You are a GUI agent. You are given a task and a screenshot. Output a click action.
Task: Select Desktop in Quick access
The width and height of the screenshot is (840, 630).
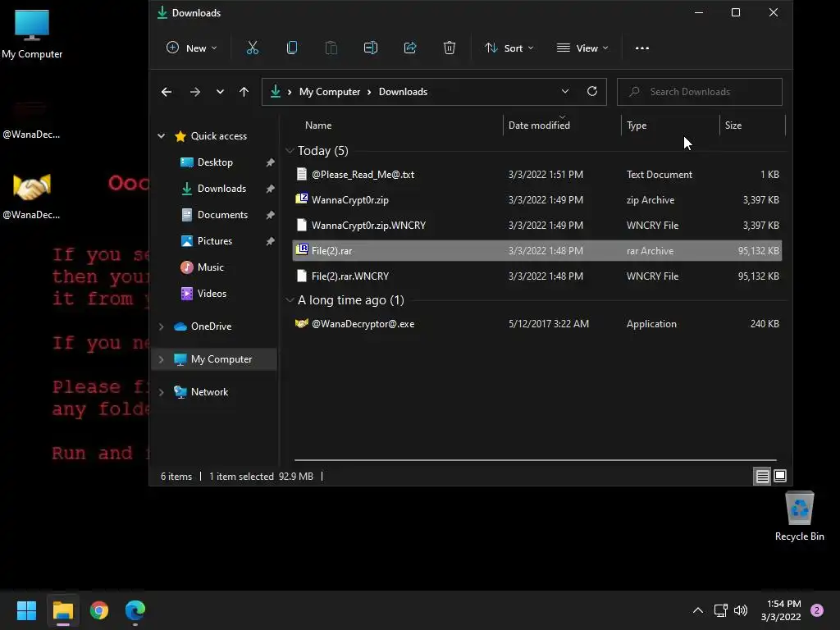coord(215,162)
